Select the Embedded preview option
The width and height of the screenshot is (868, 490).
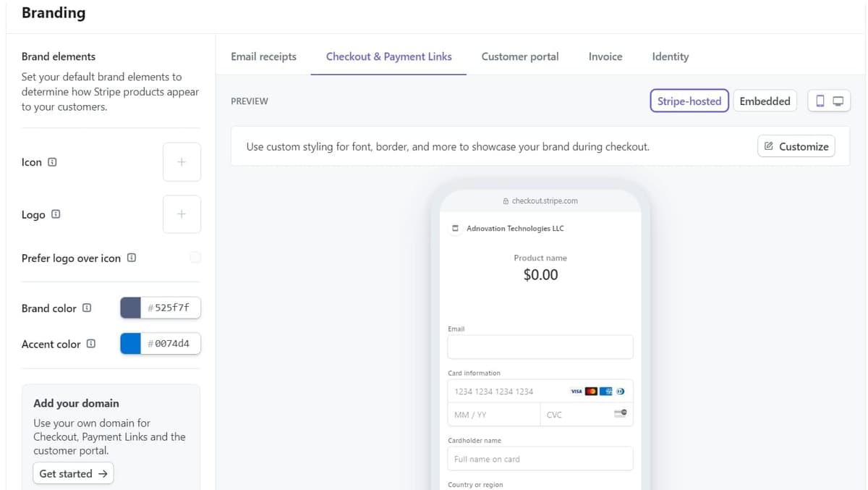tap(765, 101)
